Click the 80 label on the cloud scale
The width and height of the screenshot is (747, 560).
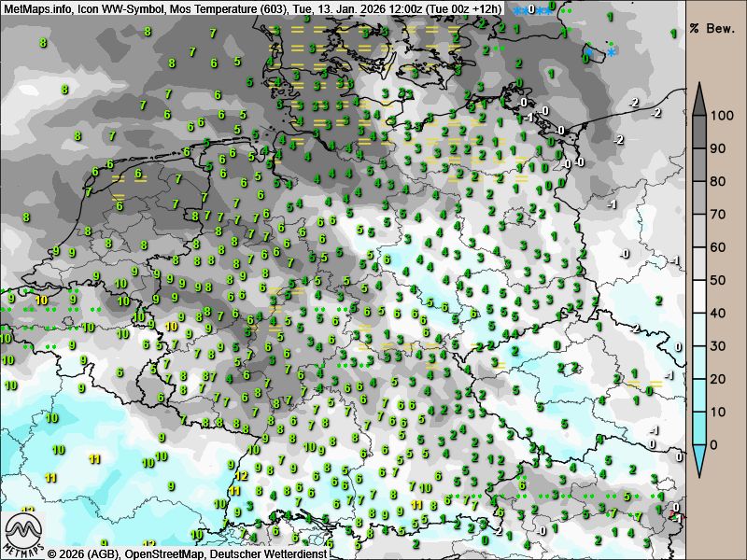point(720,182)
